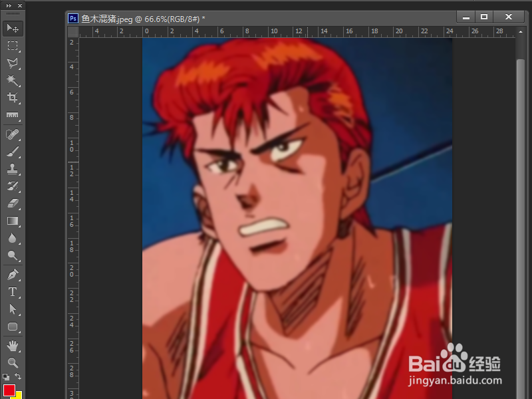Viewport: 532px width, 399px height.
Task: Select the Pen tool
Action: [13, 275]
